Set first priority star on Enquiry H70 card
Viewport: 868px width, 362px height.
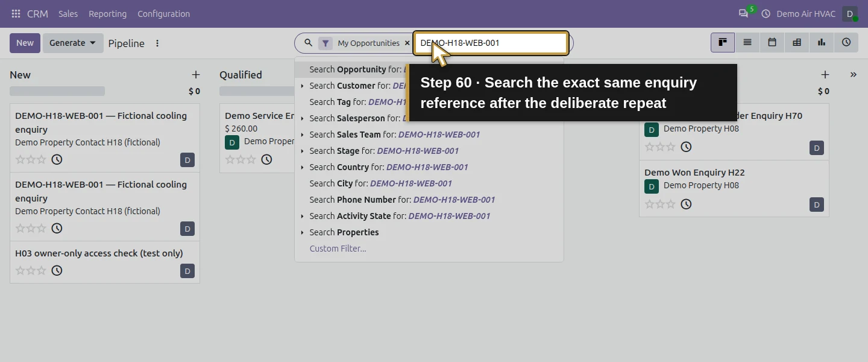click(649, 147)
